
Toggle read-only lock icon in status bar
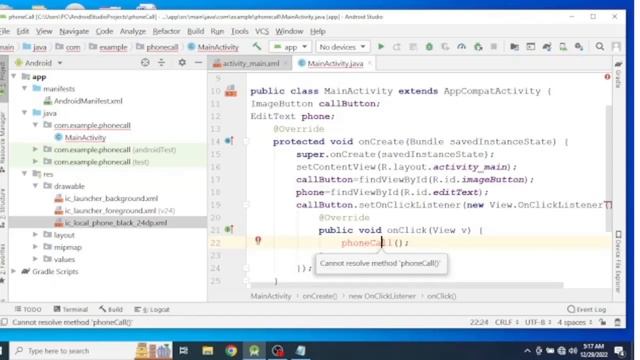[602, 322]
